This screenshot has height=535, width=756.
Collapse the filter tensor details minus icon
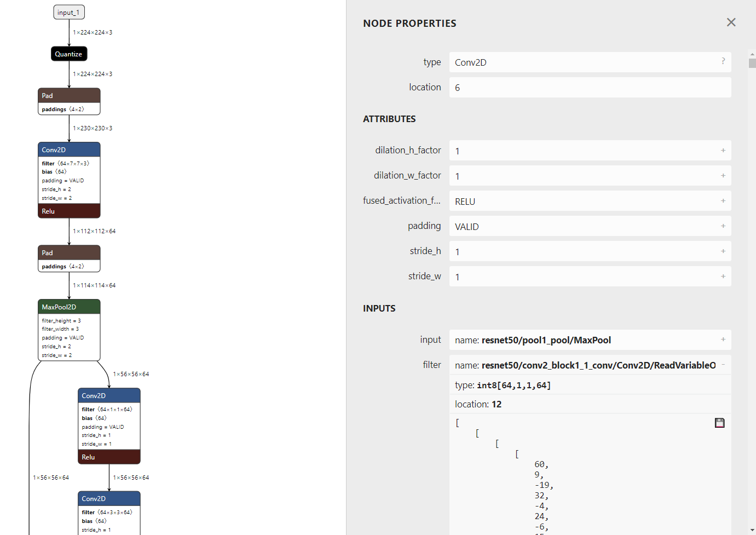click(x=723, y=365)
